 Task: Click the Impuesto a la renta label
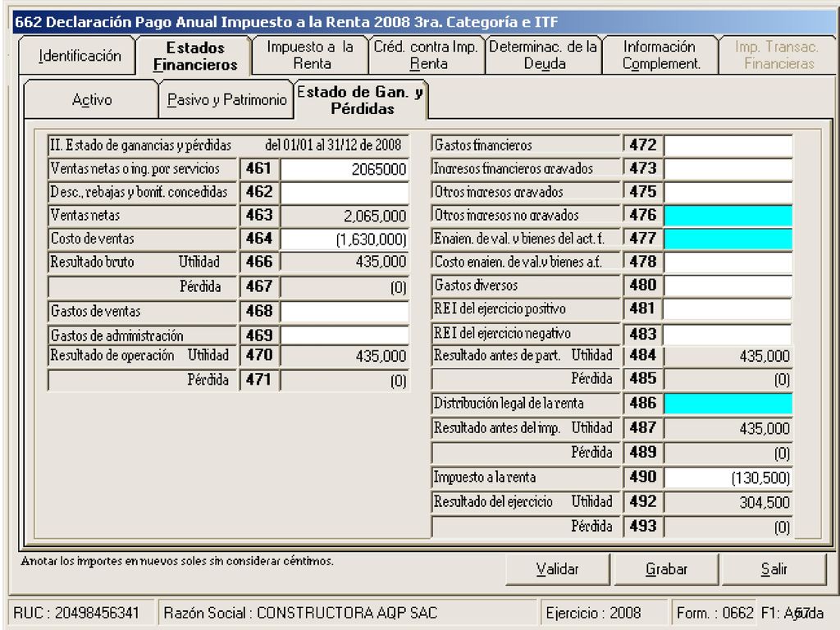(x=485, y=477)
